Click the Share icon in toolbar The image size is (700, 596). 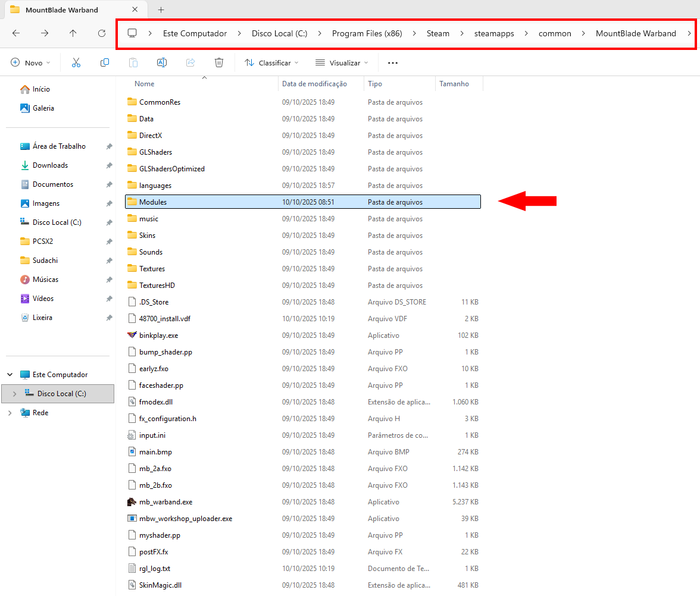pyautogui.click(x=190, y=63)
